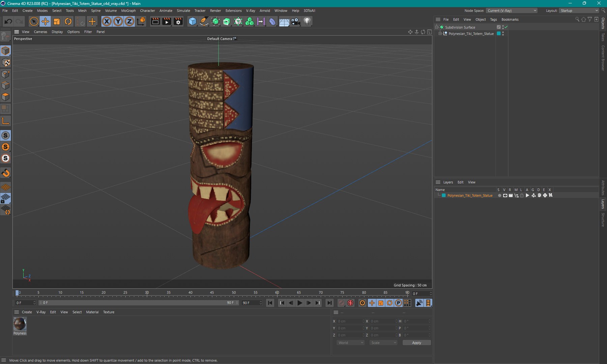Activate the Move tool
Viewport: 607px width, 364px height.
click(45, 22)
